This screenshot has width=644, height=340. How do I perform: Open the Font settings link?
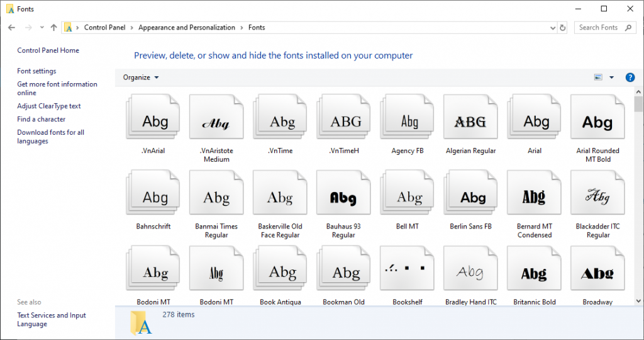[x=36, y=71]
